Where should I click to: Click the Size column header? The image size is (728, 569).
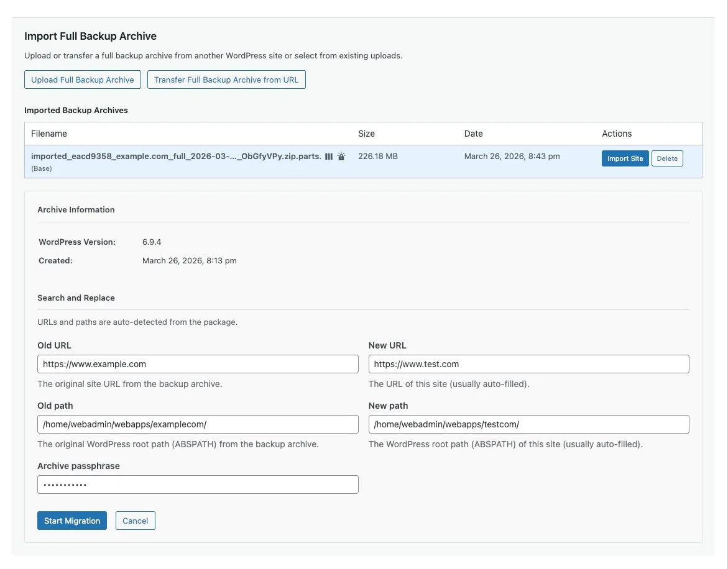coord(366,134)
